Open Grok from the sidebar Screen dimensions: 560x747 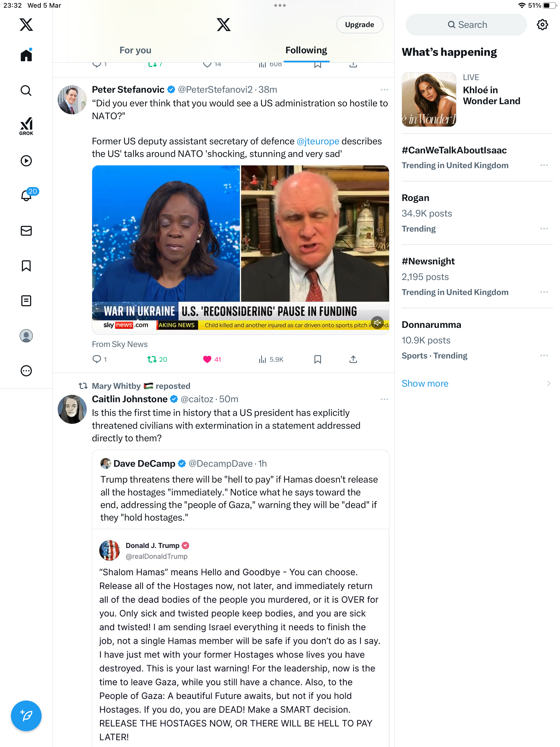tap(26, 126)
